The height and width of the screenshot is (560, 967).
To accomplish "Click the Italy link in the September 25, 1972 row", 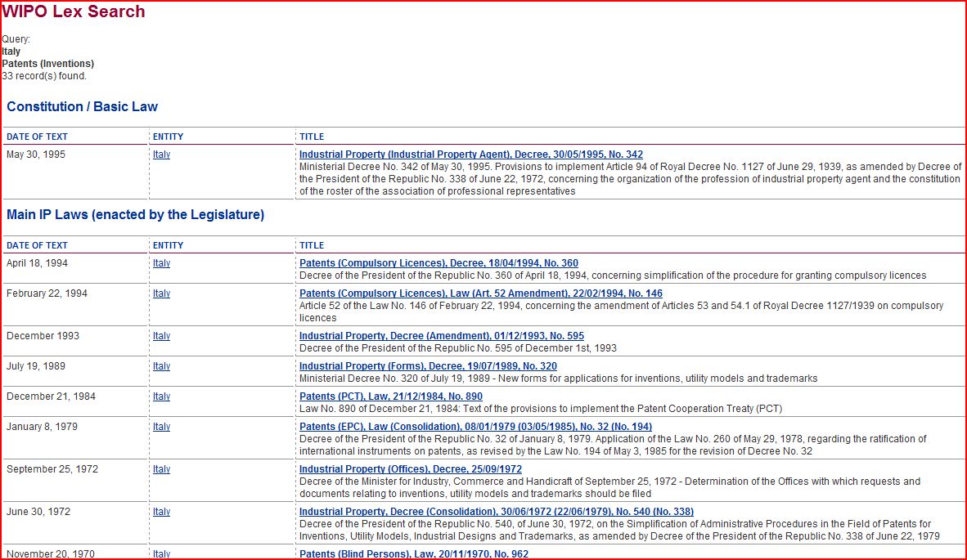I will [x=162, y=468].
